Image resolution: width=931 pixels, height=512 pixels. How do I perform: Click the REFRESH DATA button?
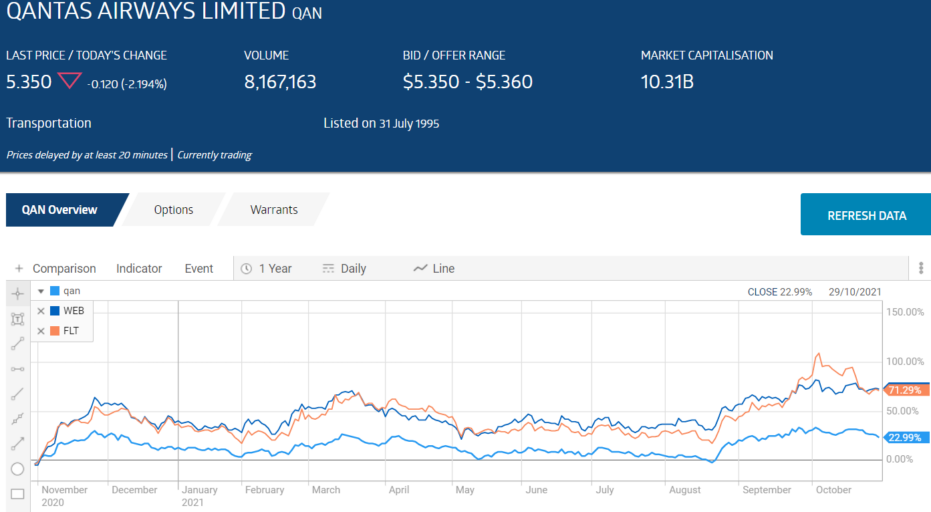(866, 215)
